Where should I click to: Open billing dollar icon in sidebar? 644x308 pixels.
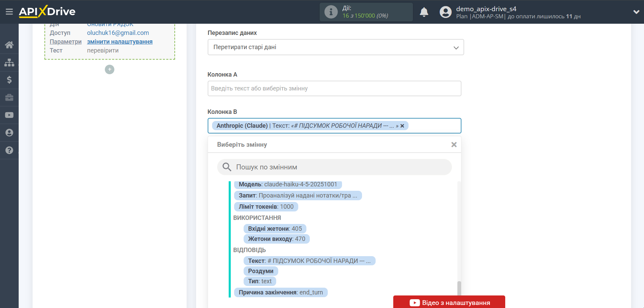(9, 80)
